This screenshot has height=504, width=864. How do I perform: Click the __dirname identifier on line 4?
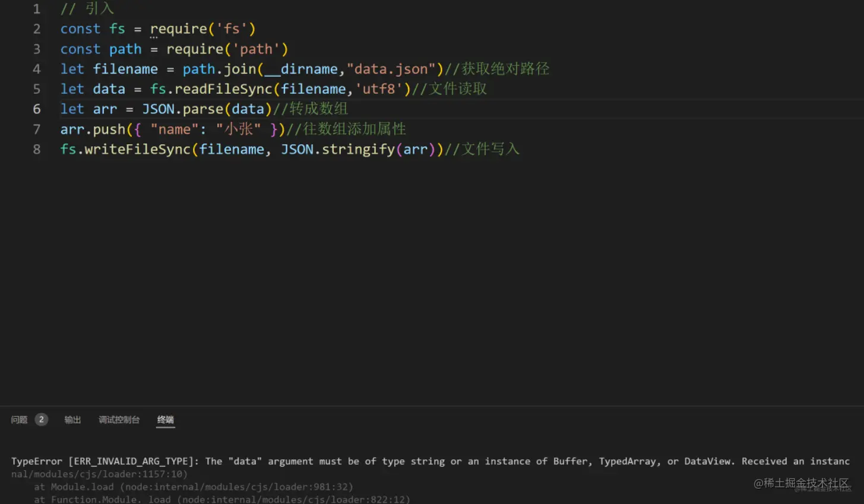pyautogui.click(x=300, y=69)
